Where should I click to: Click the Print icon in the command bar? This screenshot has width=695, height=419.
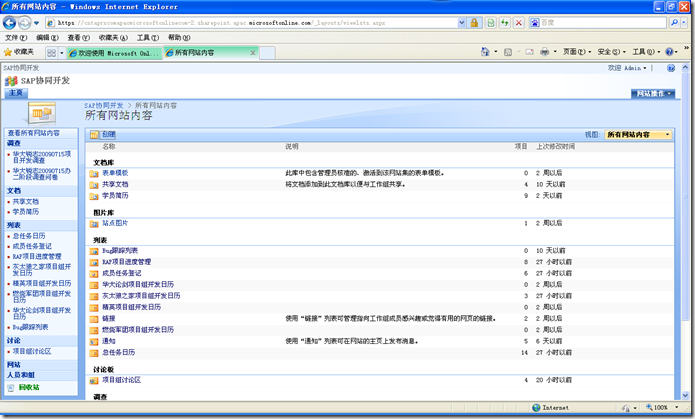pyautogui.click(x=544, y=52)
